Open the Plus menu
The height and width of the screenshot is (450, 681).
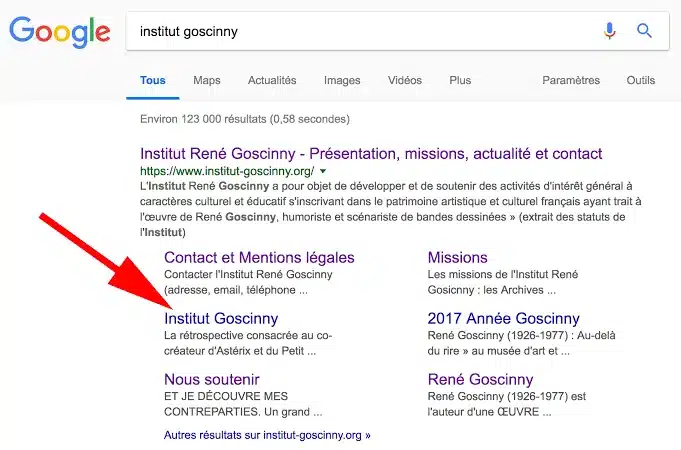(x=460, y=80)
